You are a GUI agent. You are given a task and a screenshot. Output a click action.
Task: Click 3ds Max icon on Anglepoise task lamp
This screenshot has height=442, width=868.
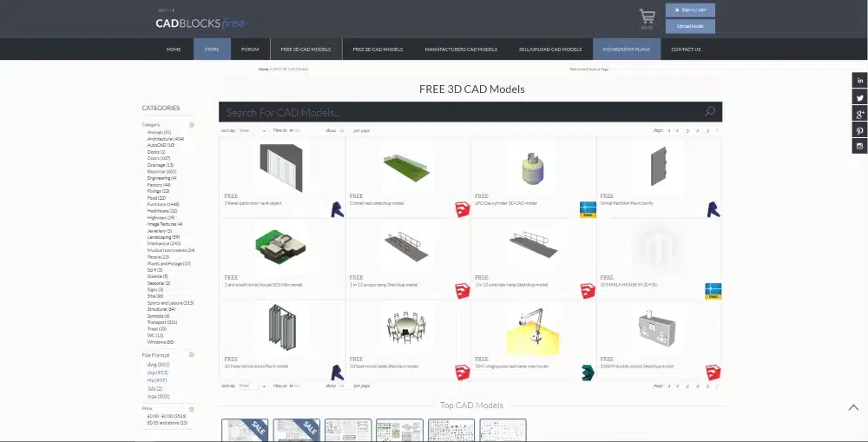588,373
